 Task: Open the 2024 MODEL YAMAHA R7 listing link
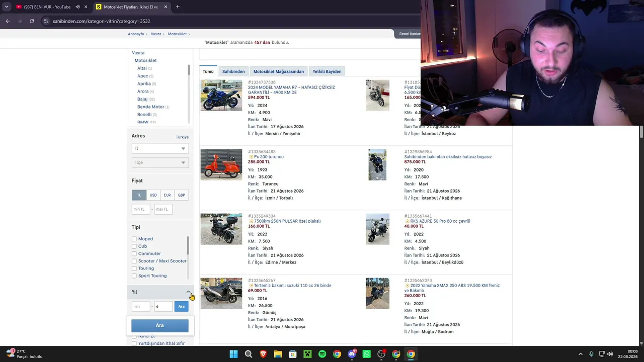tap(291, 90)
